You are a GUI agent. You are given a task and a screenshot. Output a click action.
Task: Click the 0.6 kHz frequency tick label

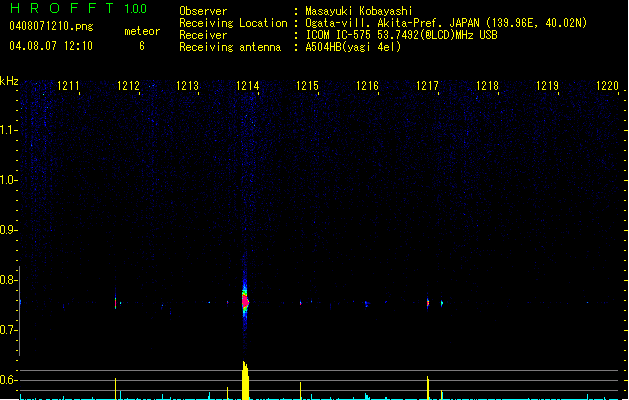pyautogui.click(x=8, y=380)
